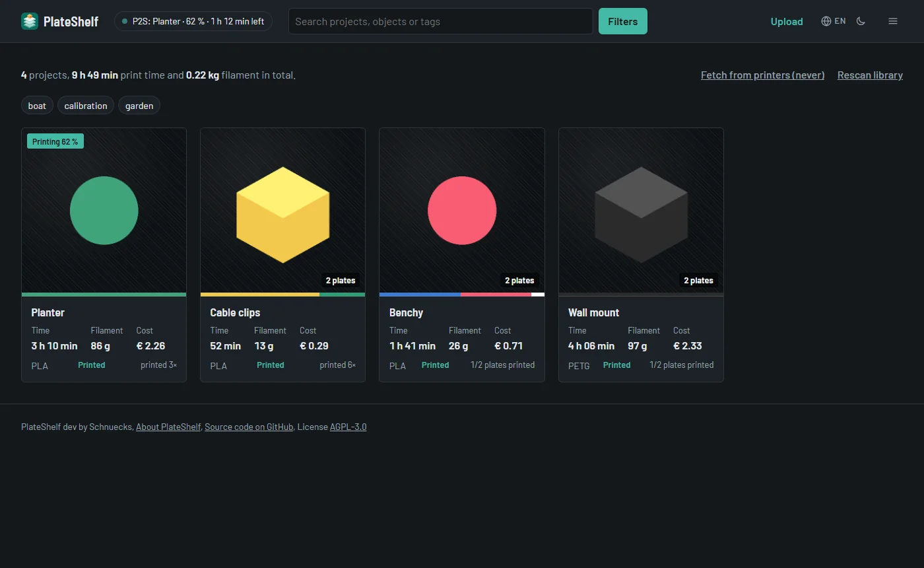
Task: Select the garden tag chip
Action: pyautogui.click(x=139, y=106)
